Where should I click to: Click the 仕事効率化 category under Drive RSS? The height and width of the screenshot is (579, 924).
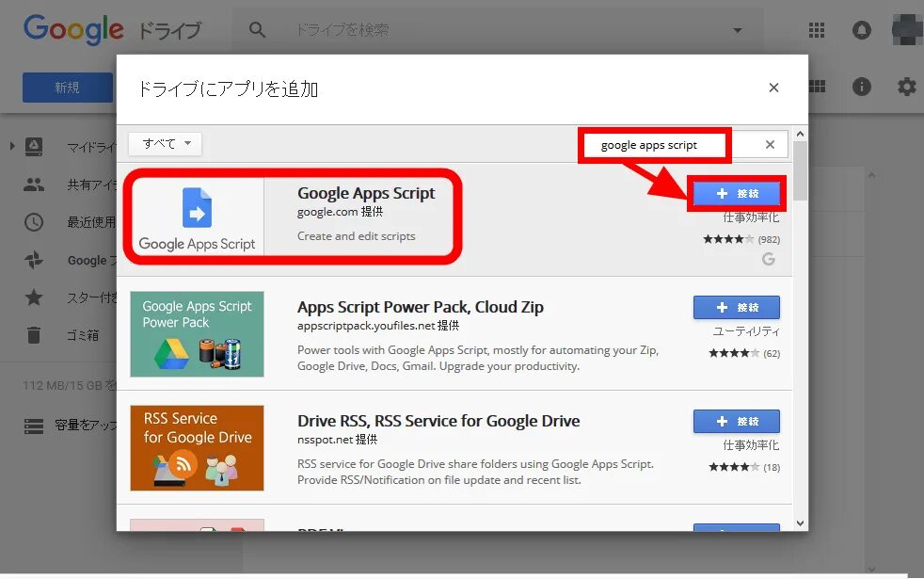pos(751,445)
